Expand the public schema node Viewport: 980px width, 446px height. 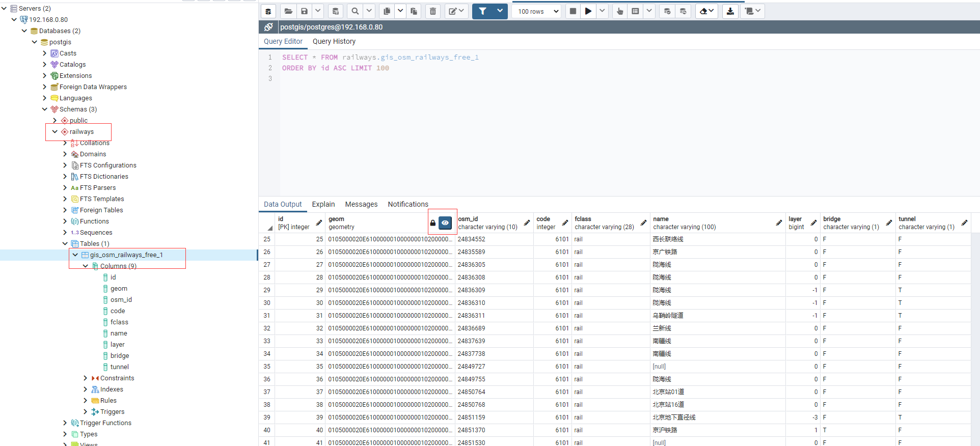(55, 120)
